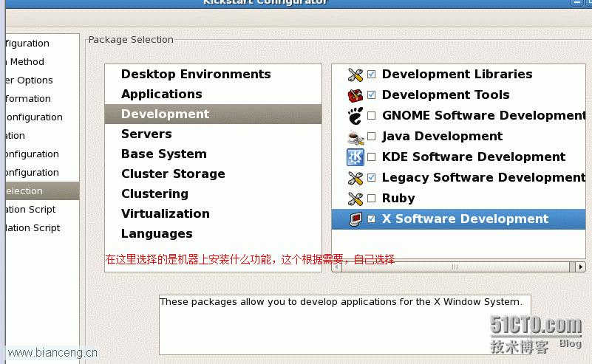Click the Ruby group label
The width and height of the screenshot is (592, 364).
click(x=398, y=199)
